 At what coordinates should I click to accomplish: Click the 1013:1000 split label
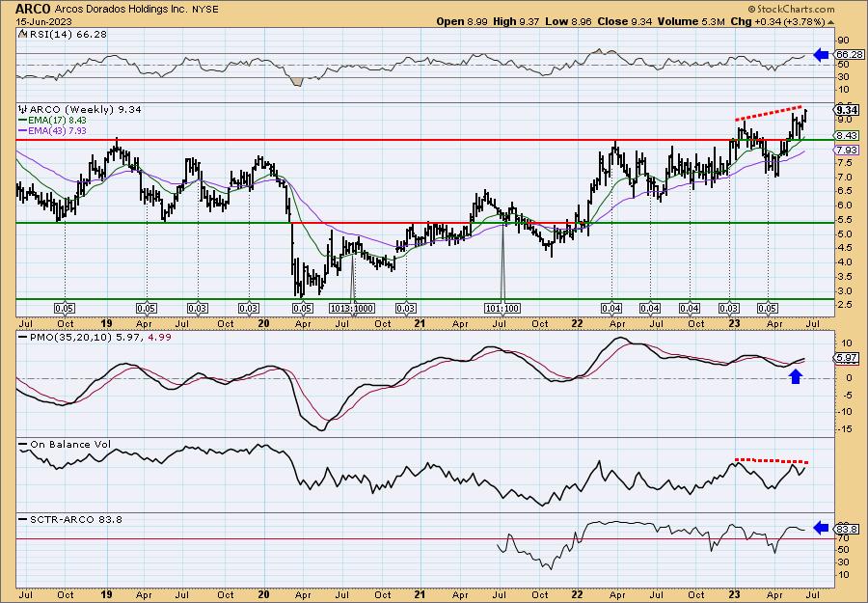click(x=352, y=309)
